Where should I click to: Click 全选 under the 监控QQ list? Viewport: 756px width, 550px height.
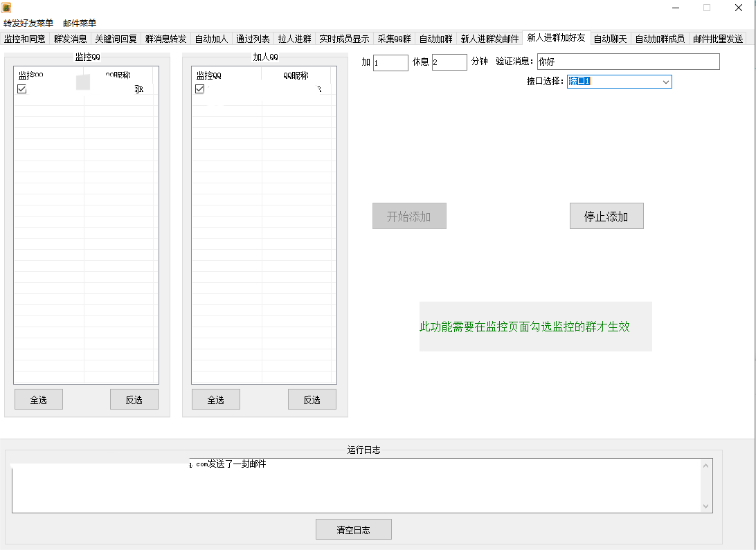click(x=39, y=400)
